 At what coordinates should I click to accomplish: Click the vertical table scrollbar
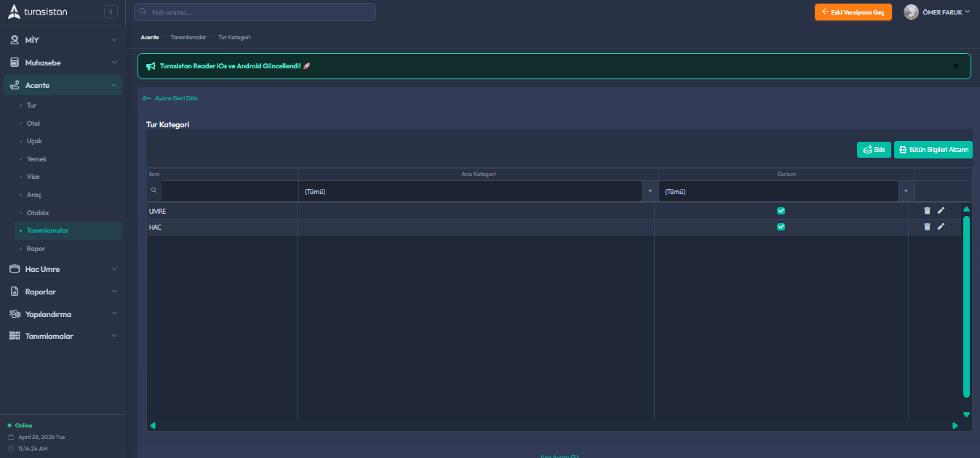coord(966,305)
